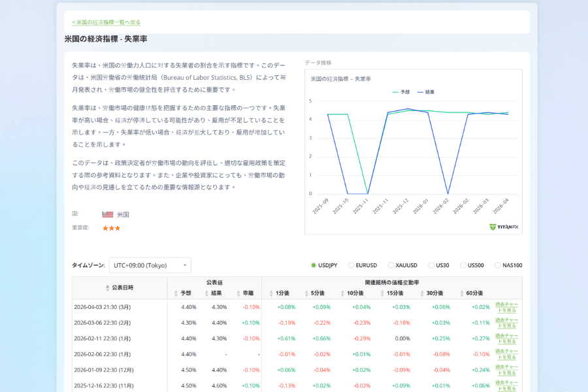The image size is (588, 392).
Task: Click the 関連銘柄の価格変動率 group header
Action: point(392,282)
